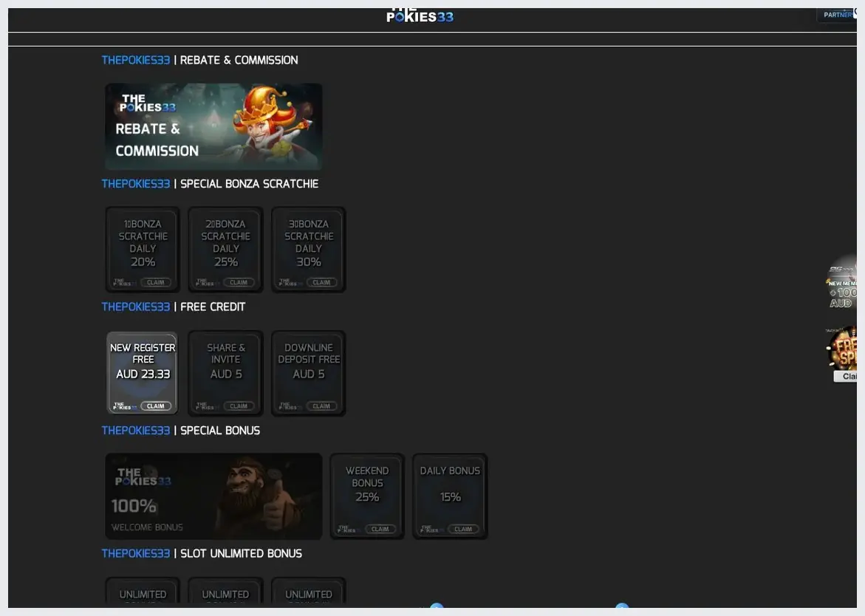Select the 'SPECIAL BONUS' section heading
This screenshot has height=616, width=865.
220,430
